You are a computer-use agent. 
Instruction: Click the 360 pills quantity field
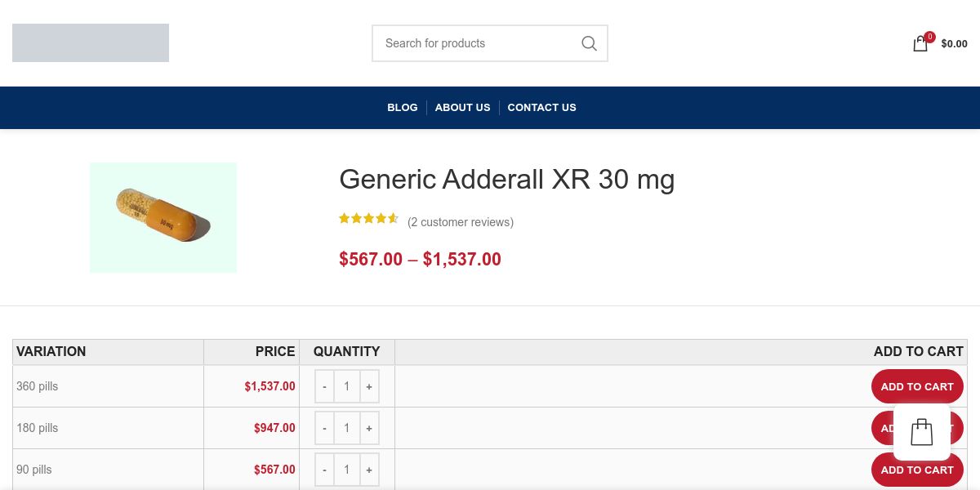pyautogui.click(x=346, y=386)
